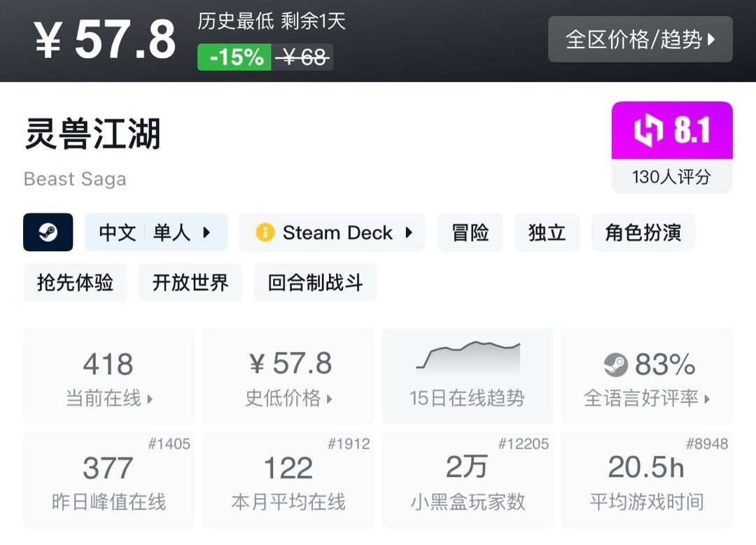Click the Steam icon beside 83%
This screenshot has width=756, height=545.
tap(616, 364)
